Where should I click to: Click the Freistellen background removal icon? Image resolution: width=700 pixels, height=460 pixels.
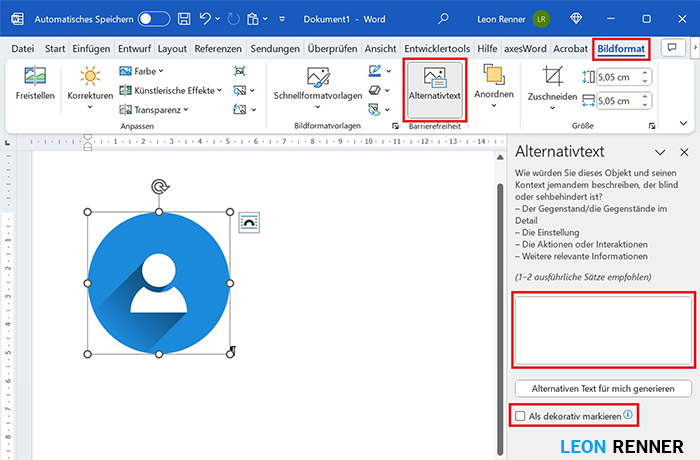click(x=35, y=78)
